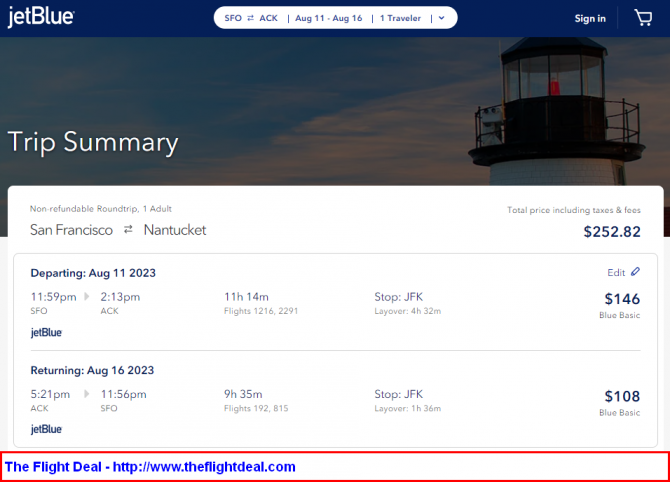670x482 pixels.
Task: Click Stop: JFK on returning flight
Action: click(399, 394)
